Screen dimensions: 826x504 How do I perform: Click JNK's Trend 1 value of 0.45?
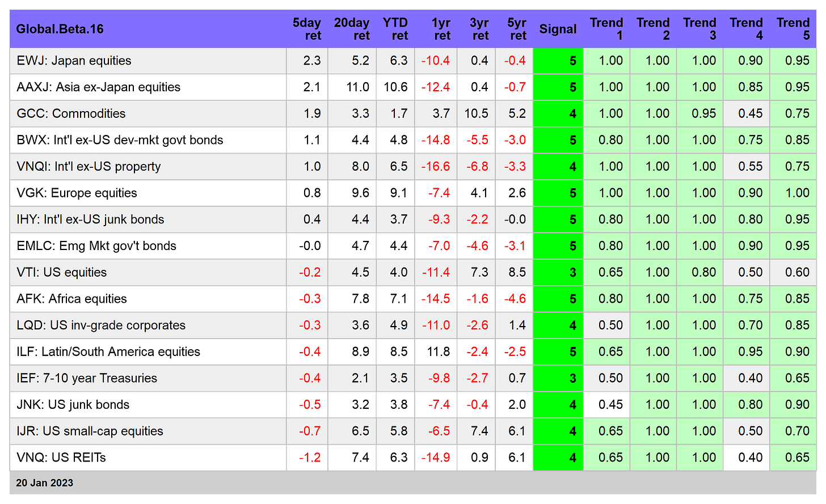[611, 405]
